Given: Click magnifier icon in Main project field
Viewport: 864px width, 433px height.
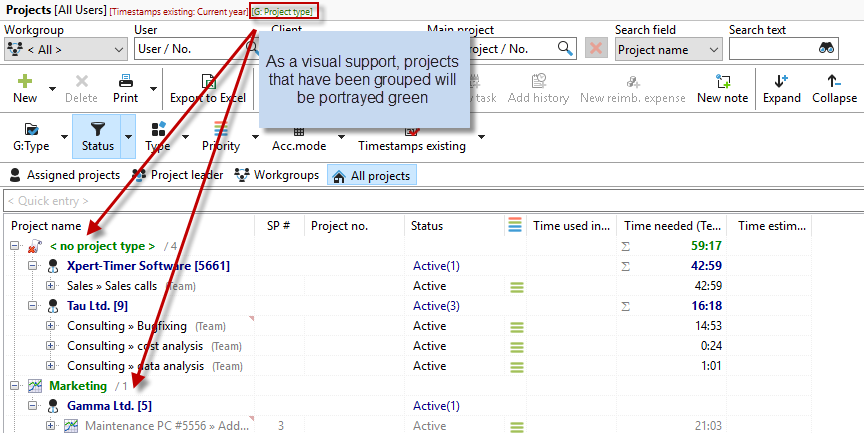Looking at the screenshot, I should tap(565, 48).
